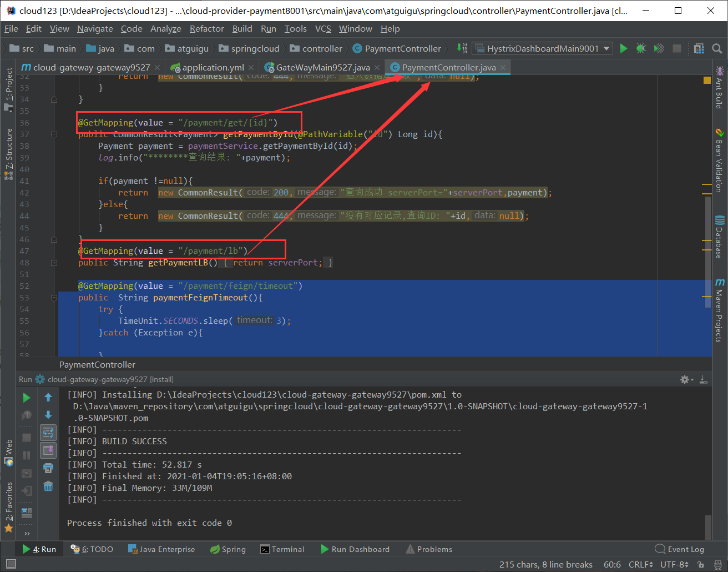The height and width of the screenshot is (572, 728).
Task: Open Ant Build side panel
Action: tap(719, 87)
